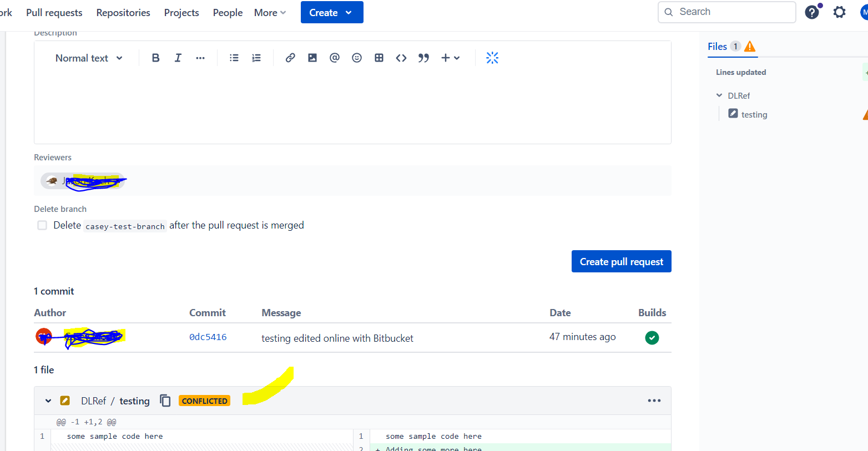Open the emoji picker
The width and height of the screenshot is (868, 451).
(x=357, y=58)
